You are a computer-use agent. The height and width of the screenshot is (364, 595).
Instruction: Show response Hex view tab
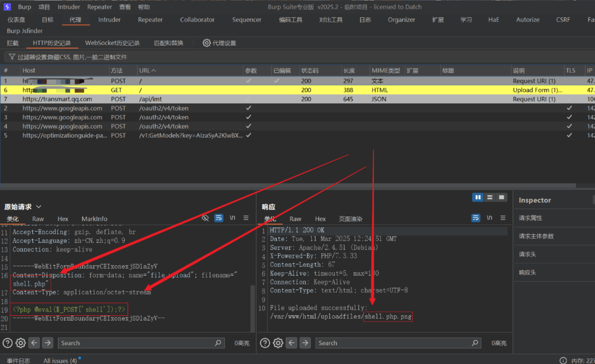coord(320,219)
